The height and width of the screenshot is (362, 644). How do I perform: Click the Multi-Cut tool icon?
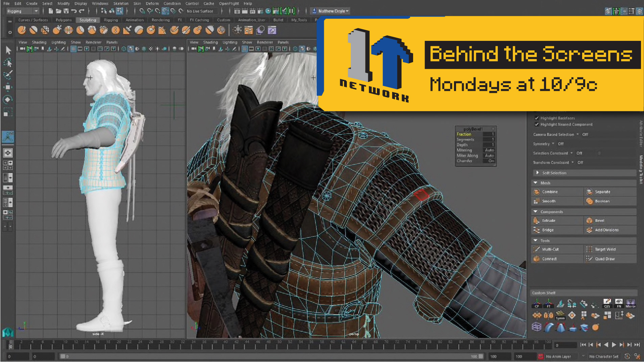click(536, 249)
